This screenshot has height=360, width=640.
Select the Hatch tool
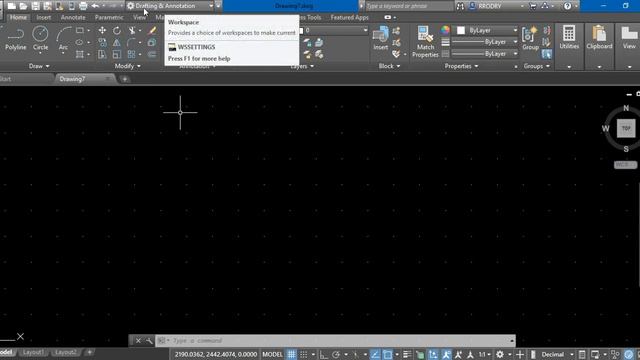click(x=80, y=54)
